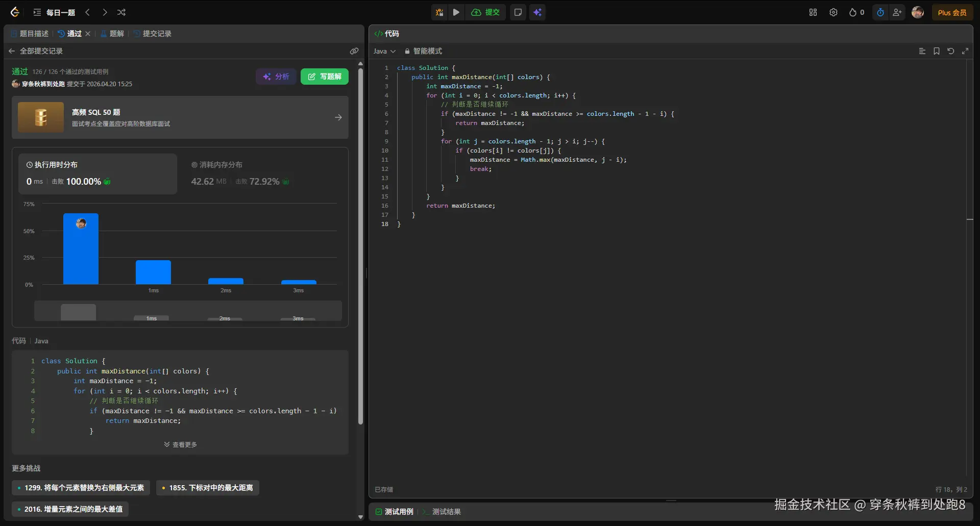Image resolution: width=980 pixels, height=526 pixels.
Task: View the streak fire counter
Action: click(x=856, y=12)
